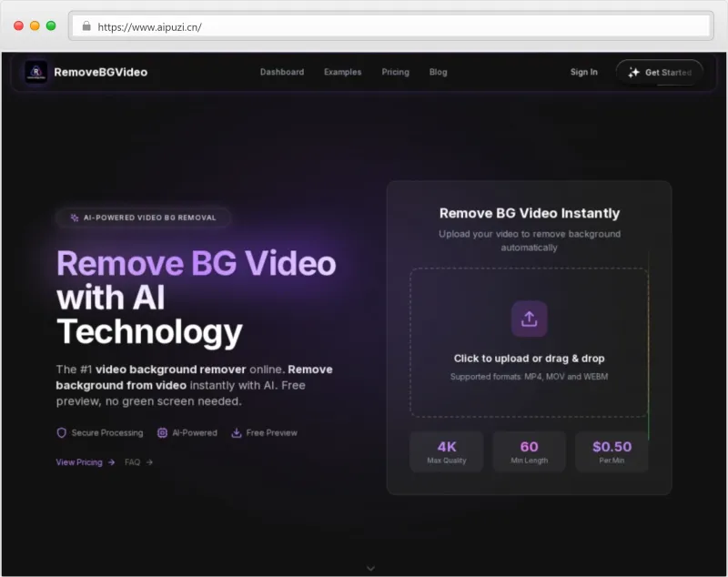Open the Dashboard nav item
This screenshot has height=577, width=728.
click(282, 72)
